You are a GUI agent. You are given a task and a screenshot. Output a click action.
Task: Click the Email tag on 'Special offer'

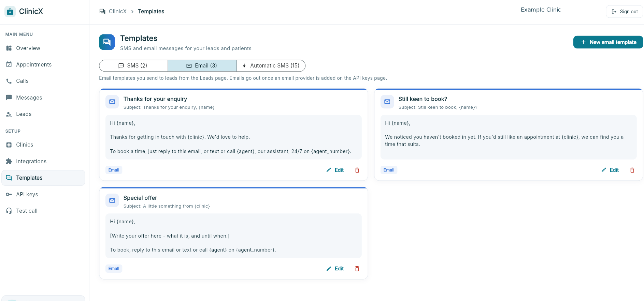[114, 269]
